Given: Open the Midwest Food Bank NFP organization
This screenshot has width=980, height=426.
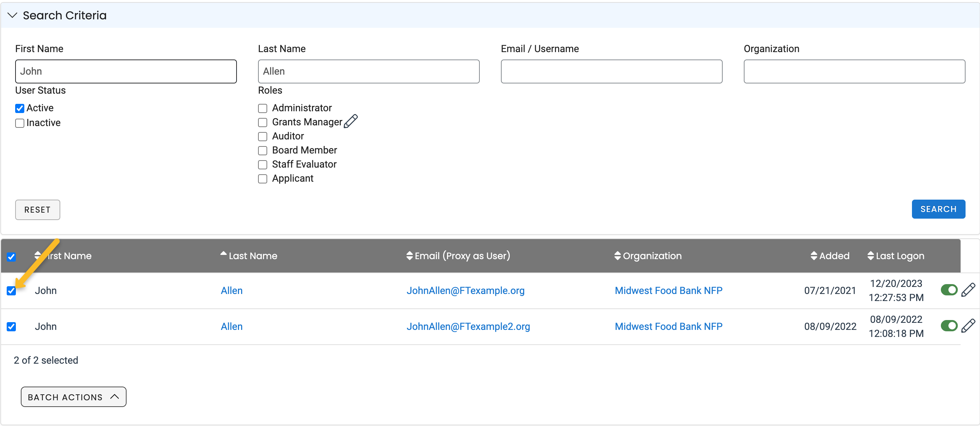Looking at the screenshot, I should (x=668, y=290).
